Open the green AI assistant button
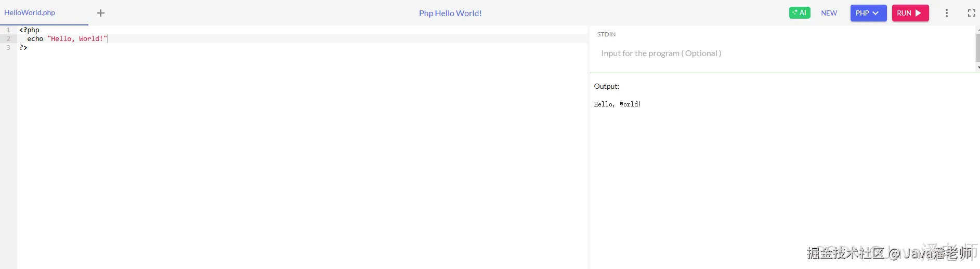The image size is (980, 269). click(x=800, y=13)
